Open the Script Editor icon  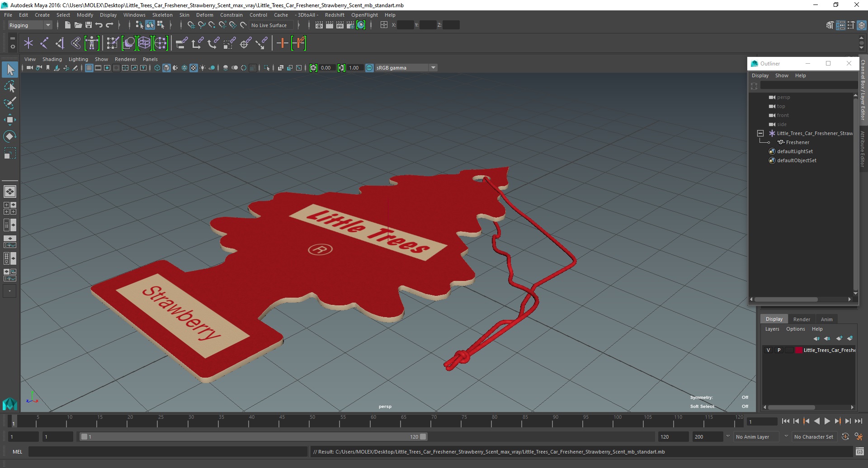click(859, 451)
